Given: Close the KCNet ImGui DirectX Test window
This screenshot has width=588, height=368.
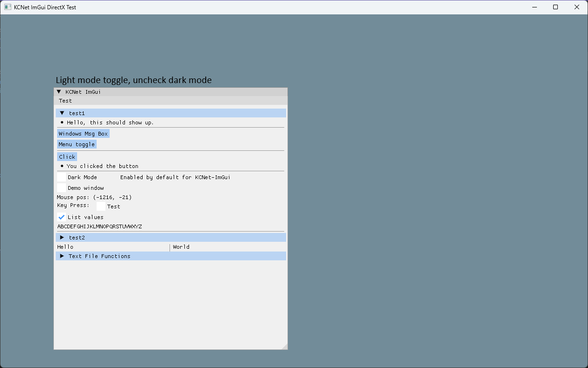Looking at the screenshot, I should click(577, 7).
